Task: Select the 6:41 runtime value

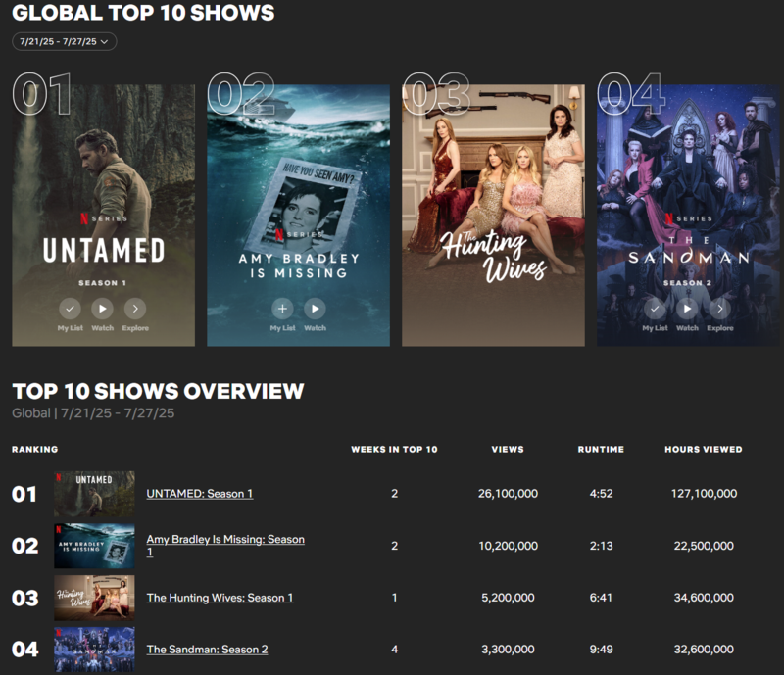Action: pos(601,598)
